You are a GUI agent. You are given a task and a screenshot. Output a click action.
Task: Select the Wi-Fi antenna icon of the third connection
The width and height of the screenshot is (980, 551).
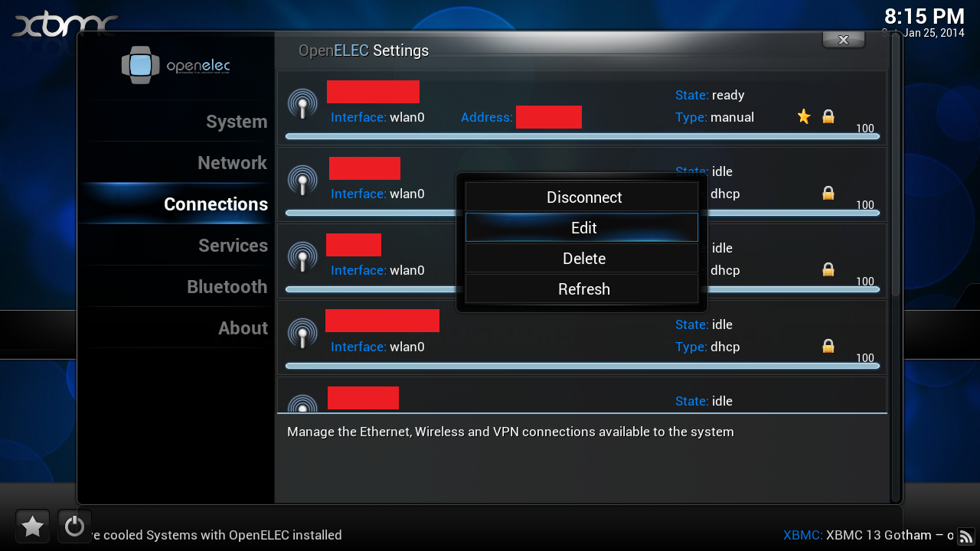302,256
